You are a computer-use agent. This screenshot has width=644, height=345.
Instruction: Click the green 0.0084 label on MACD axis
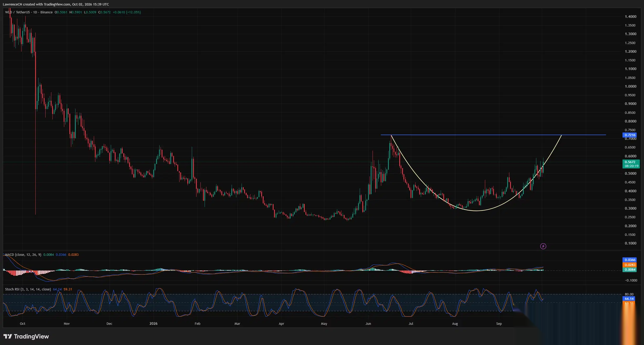coord(629,269)
